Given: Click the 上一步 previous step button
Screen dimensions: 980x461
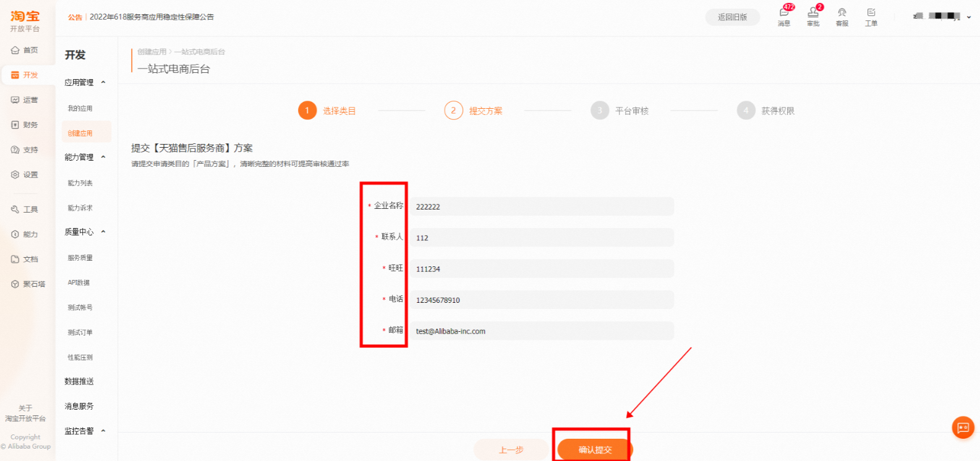Looking at the screenshot, I should click(x=511, y=450).
